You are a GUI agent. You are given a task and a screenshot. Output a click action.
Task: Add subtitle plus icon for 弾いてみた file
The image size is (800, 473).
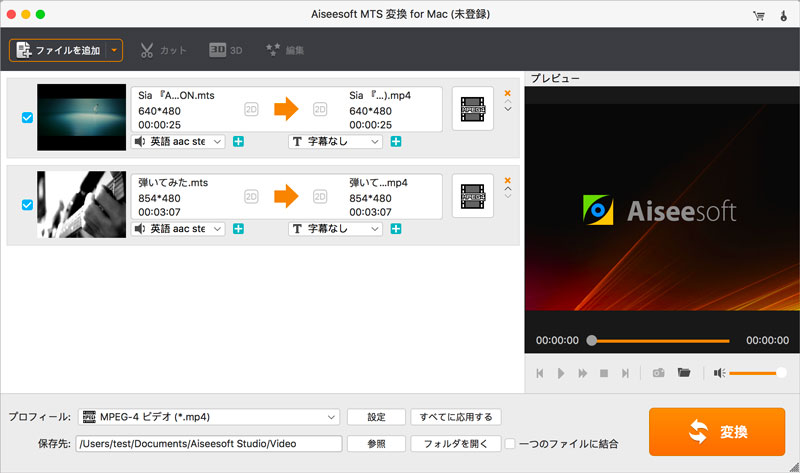pyautogui.click(x=396, y=229)
